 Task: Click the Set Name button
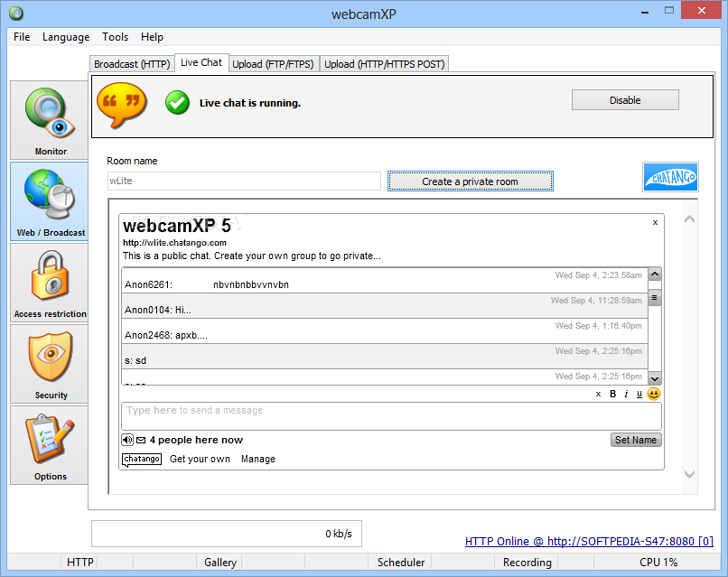pos(636,440)
